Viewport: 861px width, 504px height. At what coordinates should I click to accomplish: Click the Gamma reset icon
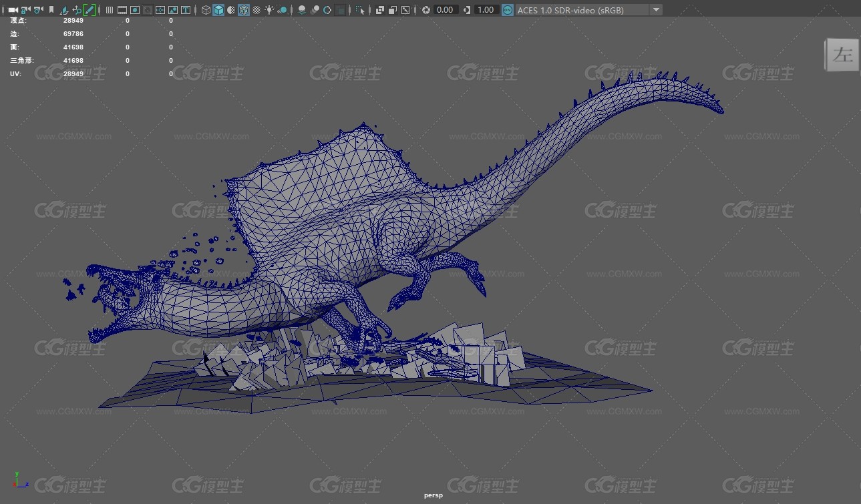466,10
